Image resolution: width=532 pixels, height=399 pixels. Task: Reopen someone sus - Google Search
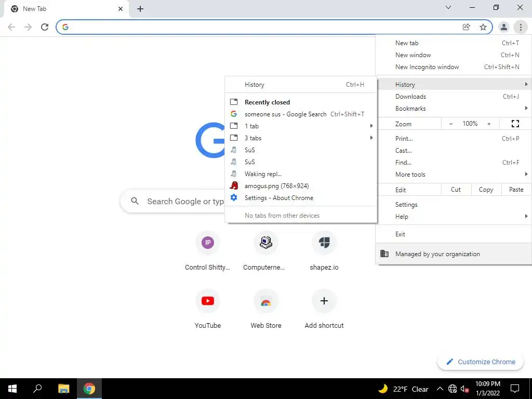[301, 114]
